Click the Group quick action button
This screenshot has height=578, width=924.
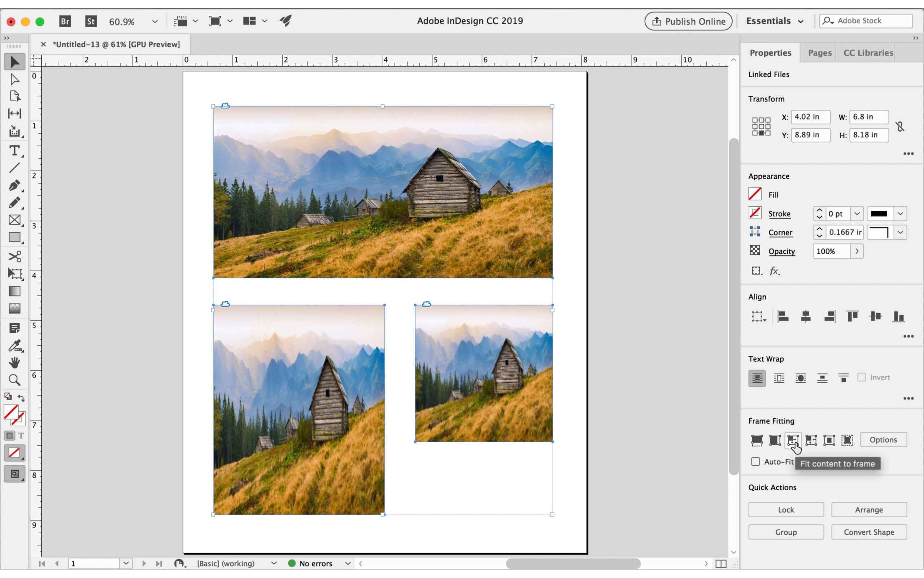pyautogui.click(x=786, y=532)
